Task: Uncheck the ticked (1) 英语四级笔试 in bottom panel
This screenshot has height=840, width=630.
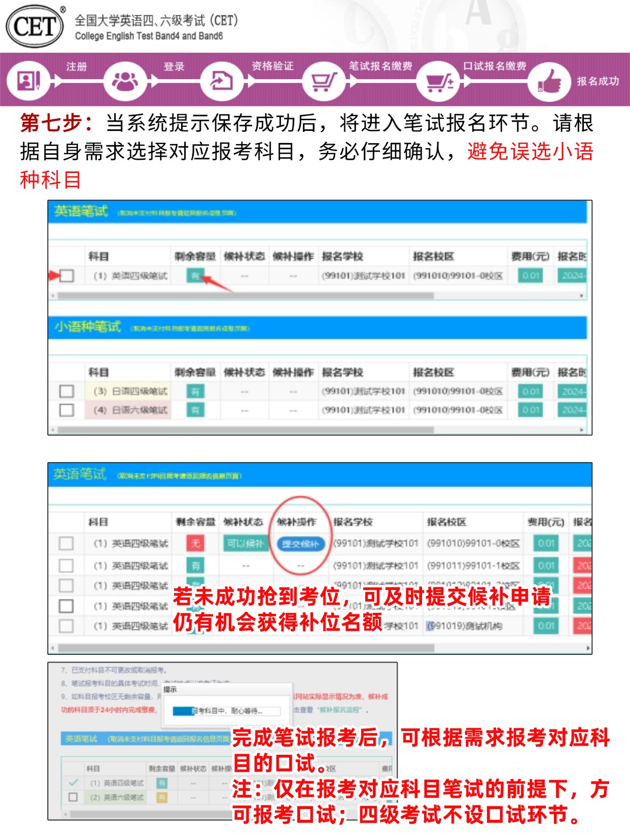Action: [73, 782]
